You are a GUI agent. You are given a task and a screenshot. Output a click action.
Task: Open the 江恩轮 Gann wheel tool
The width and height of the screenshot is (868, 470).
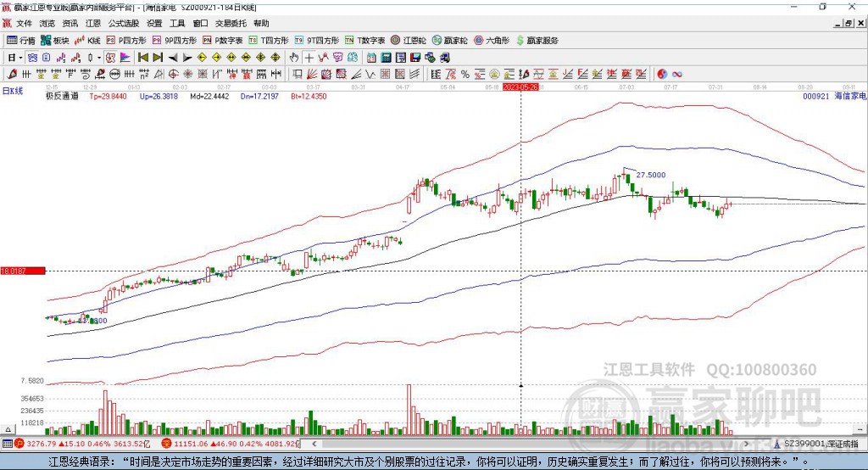pyautogui.click(x=409, y=41)
